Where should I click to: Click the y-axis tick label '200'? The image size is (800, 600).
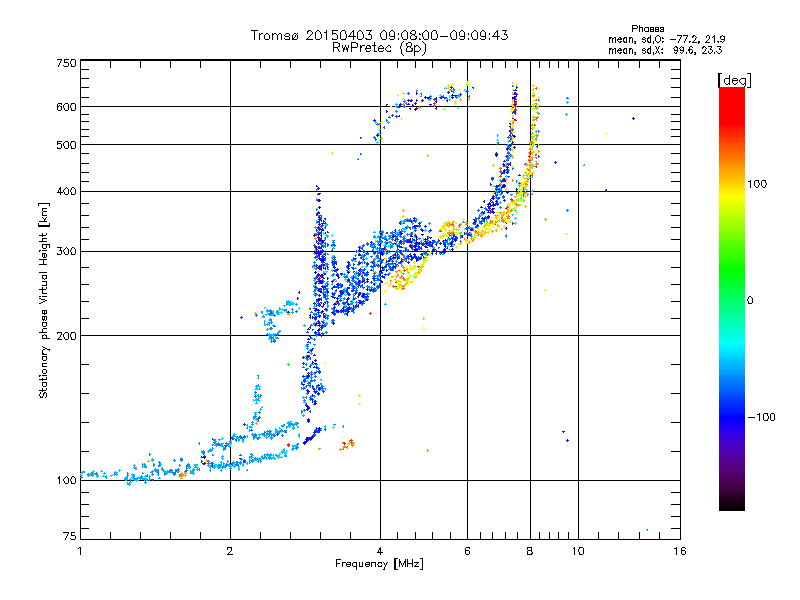click(x=66, y=336)
